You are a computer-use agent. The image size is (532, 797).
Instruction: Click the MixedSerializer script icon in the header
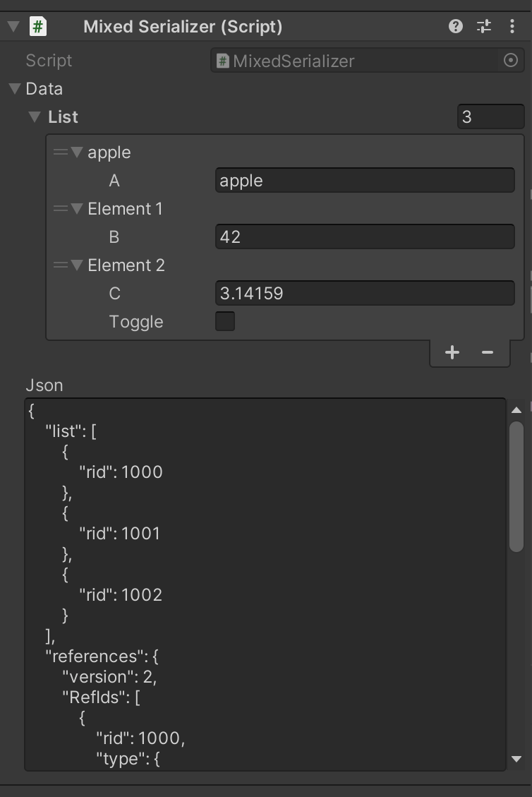pos(37,26)
